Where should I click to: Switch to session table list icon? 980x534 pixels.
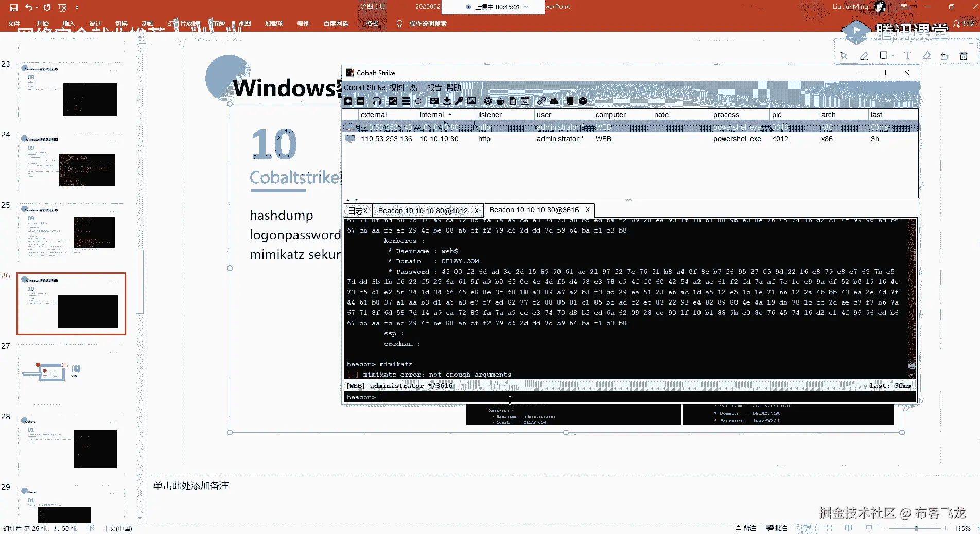pyautogui.click(x=406, y=101)
